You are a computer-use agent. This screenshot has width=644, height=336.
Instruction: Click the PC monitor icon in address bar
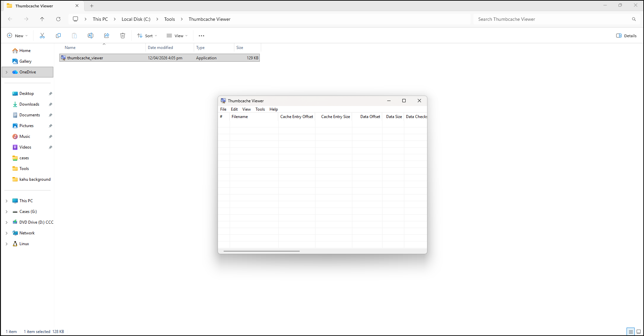75,19
